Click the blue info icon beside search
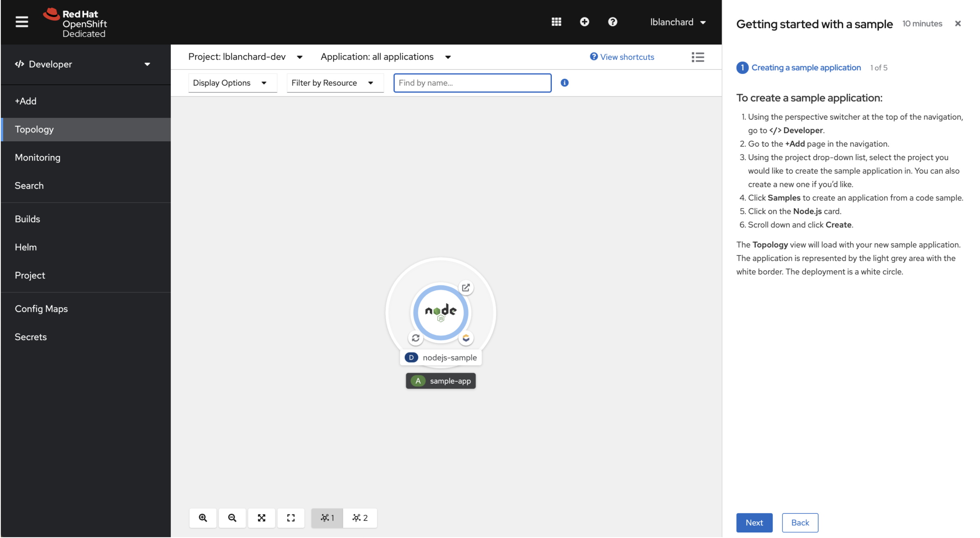980x538 pixels. click(565, 83)
